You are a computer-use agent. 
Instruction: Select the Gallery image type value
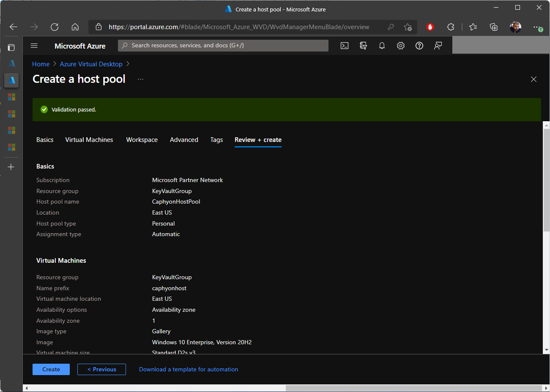(161, 332)
